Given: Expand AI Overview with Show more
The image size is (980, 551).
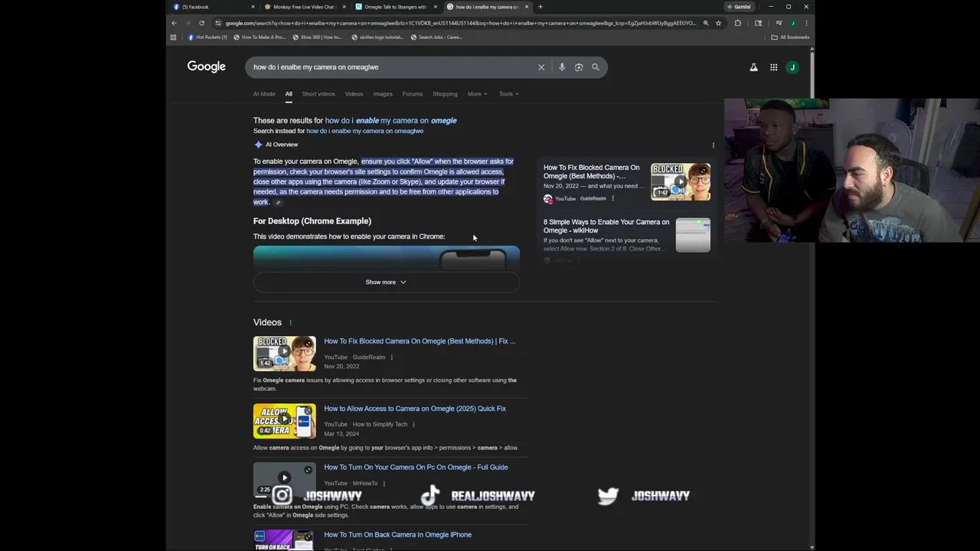Looking at the screenshot, I should (x=386, y=282).
